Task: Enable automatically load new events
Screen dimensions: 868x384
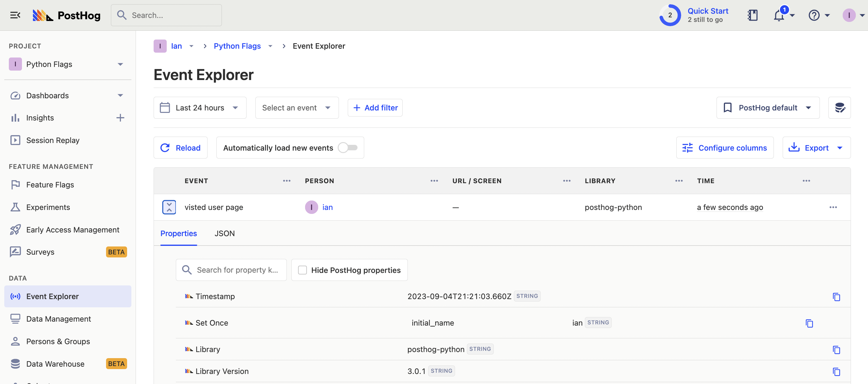Action: pos(348,148)
